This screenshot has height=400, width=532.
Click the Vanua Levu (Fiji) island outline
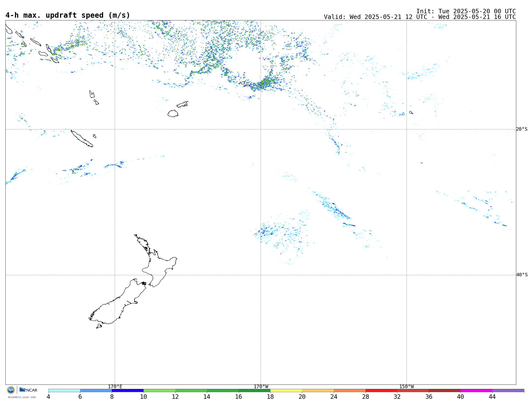[183, 104]
